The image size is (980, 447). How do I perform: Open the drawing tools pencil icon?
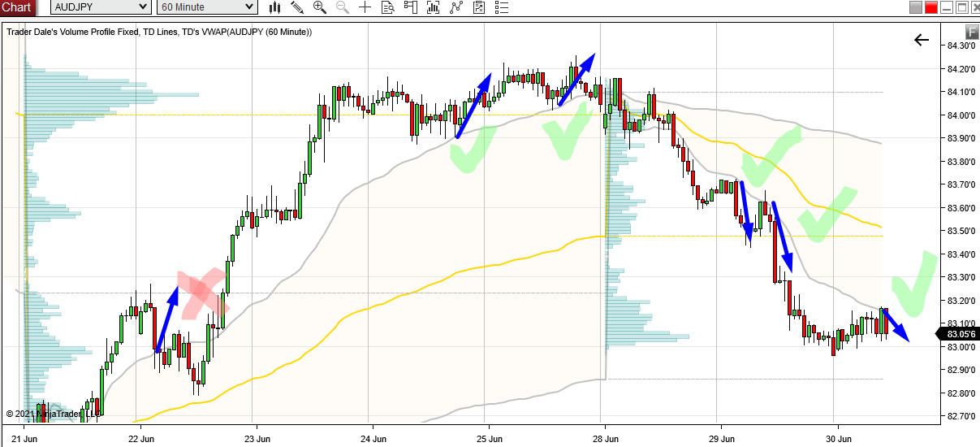(297, 7)
